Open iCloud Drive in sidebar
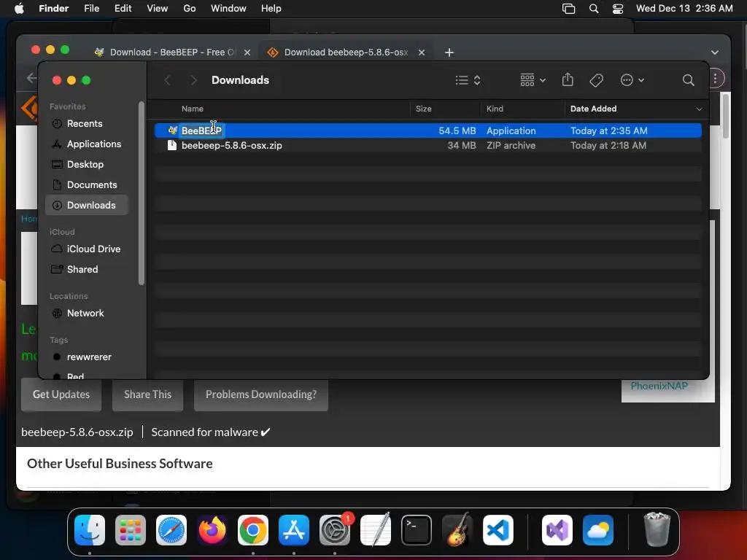 tap(93, 249)
